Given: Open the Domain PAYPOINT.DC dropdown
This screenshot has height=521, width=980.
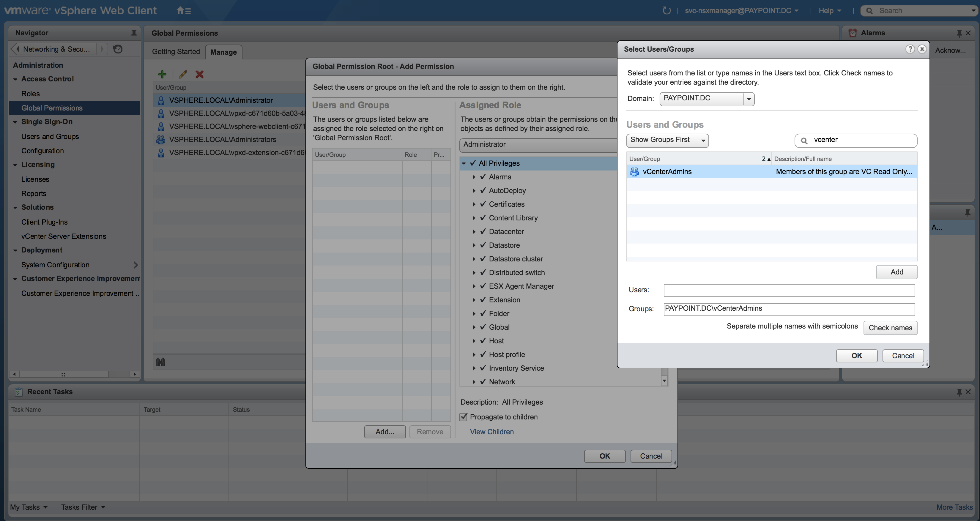Looking at the screenshot, I should (x=749, y=99).
